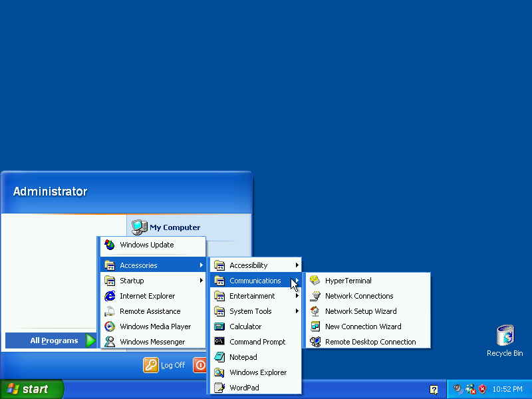
Task: Click the Remote Desktop Connection icon
Action: pyautogui.click(x=315, y=342)
